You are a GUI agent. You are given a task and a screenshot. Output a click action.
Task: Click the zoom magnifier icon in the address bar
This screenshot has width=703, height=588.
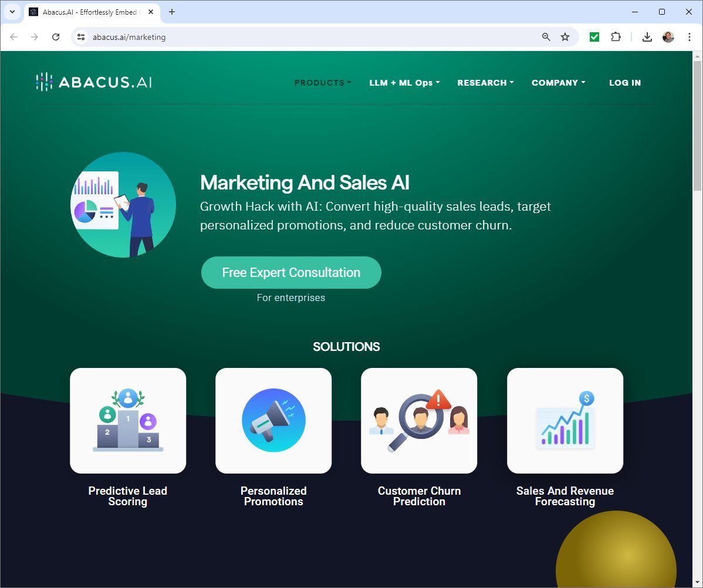pyautogui.click(x=546, y=37)
